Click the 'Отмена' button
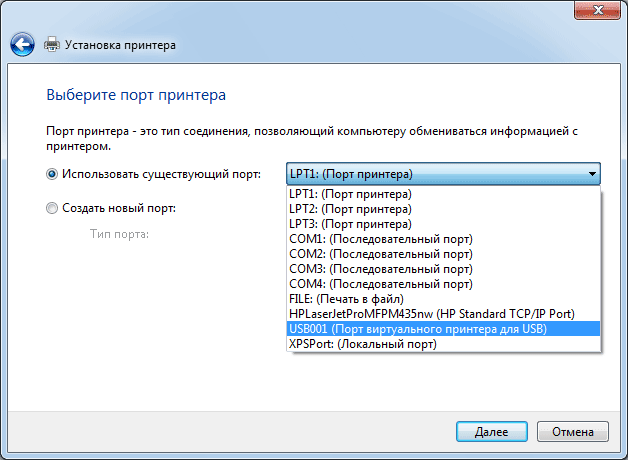Screen dimensions: 628x460 [573, 431]
